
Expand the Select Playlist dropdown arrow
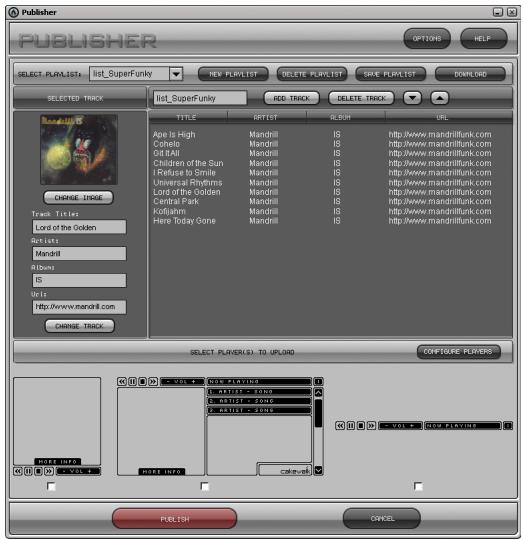pyautogui.click(x=176, y=74)
